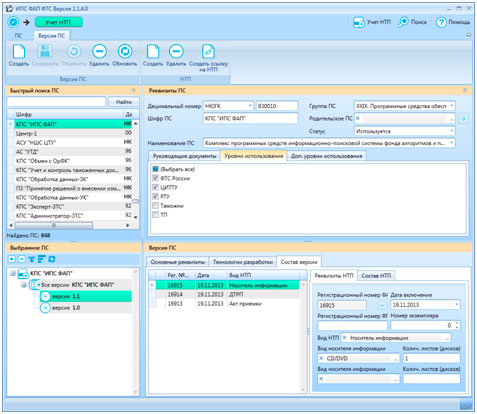This screenshot has width=477, height=414.
Task: Click the Удалить icon in НТП group
Action: point(176,52)
